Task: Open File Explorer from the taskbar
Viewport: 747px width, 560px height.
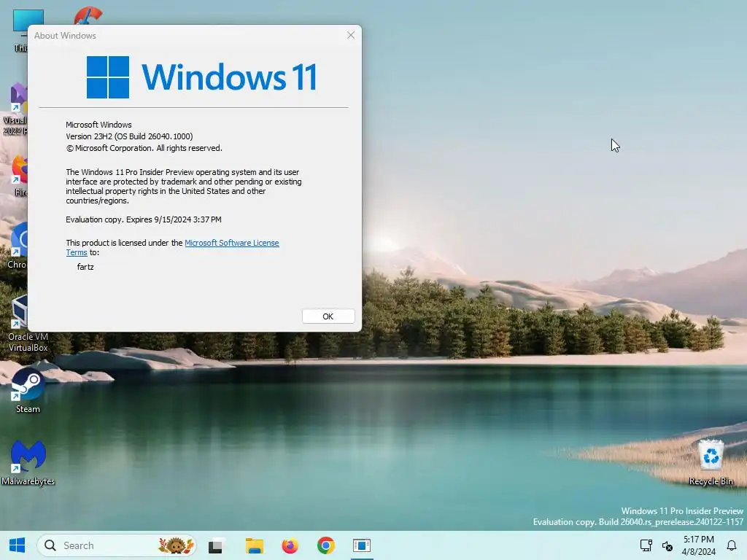Action: click(254, 545)
